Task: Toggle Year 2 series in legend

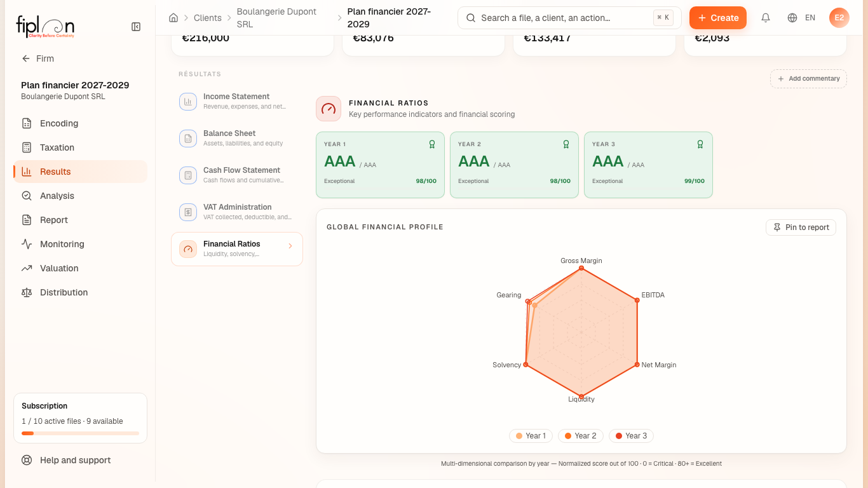Action: click(581, 436)
